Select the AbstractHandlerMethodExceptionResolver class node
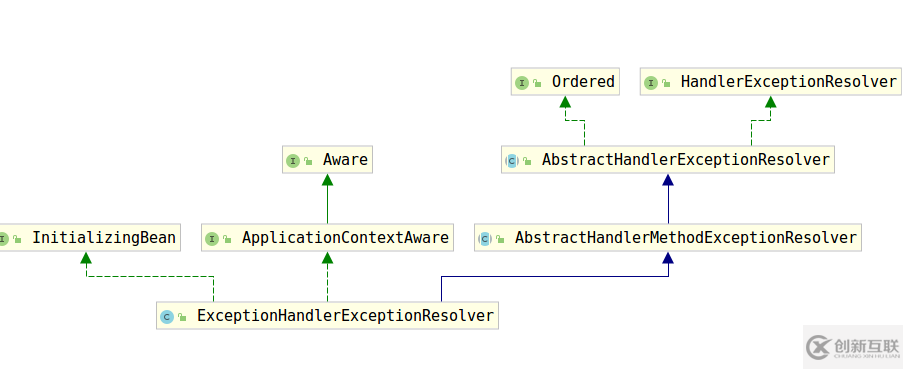 [667, 237]
